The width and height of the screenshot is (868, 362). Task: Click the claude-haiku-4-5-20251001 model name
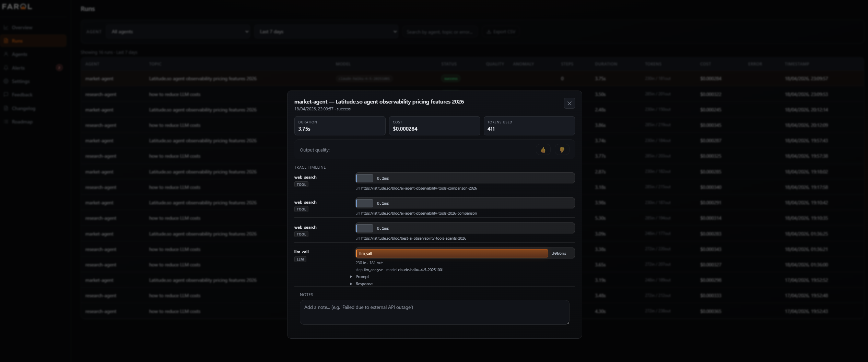(x=421, y=270)
